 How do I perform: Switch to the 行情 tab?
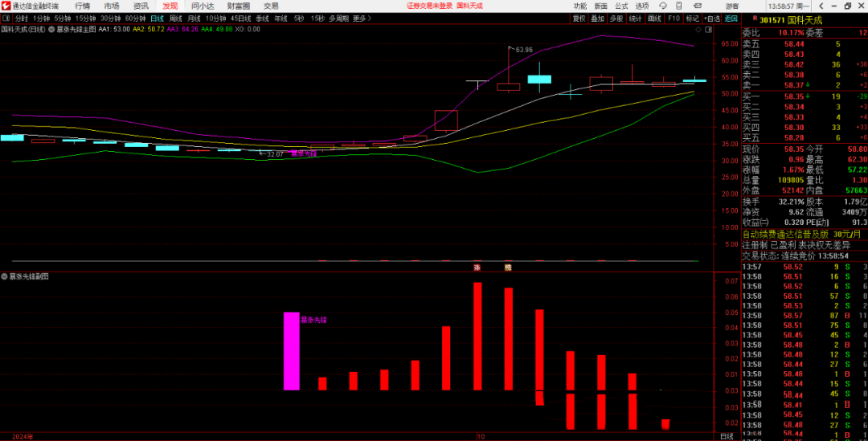83,6
